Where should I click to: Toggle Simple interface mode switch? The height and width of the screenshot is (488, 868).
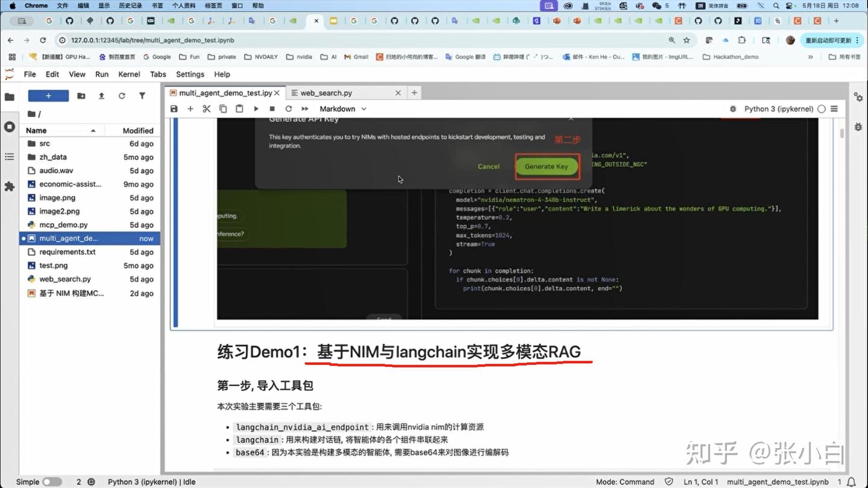(x=52, y=482)
